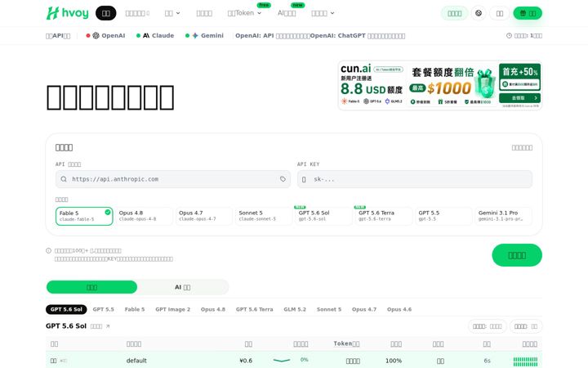The height and width of the screenshot is (368, 588).
Task: Click the price trend sparkline in default row
Action: (x=282, y=361)
